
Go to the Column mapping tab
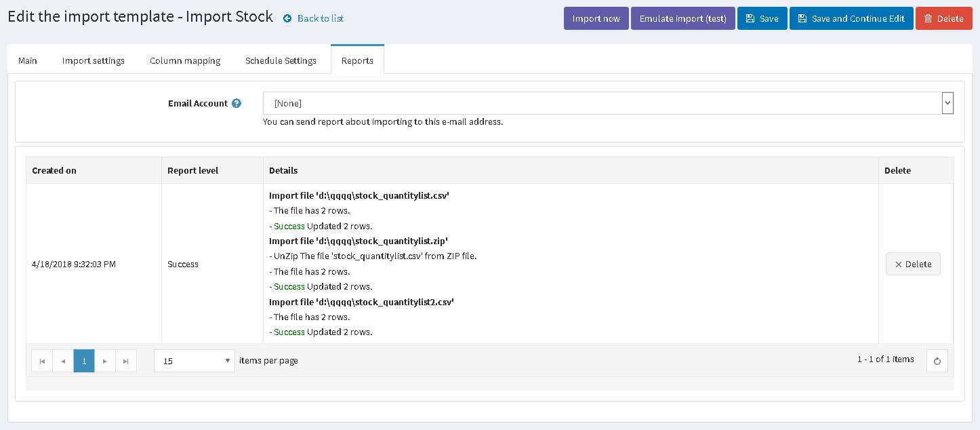tap(185, 60)
